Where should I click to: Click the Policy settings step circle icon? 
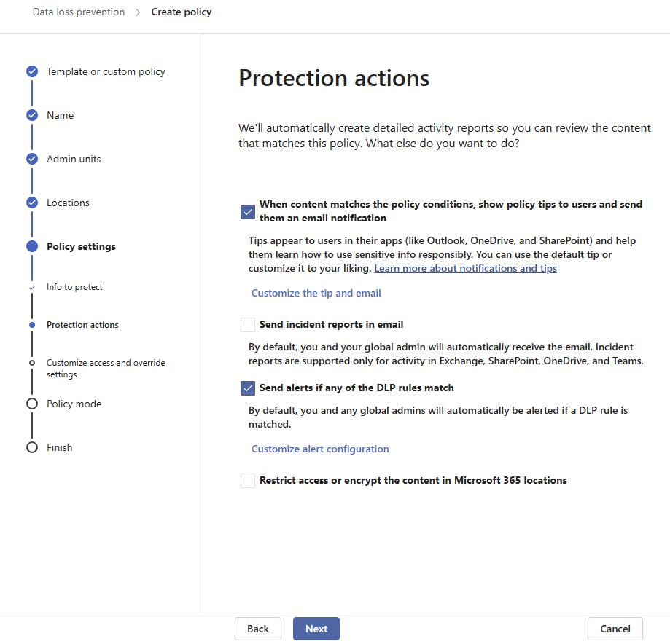(32, 246)
